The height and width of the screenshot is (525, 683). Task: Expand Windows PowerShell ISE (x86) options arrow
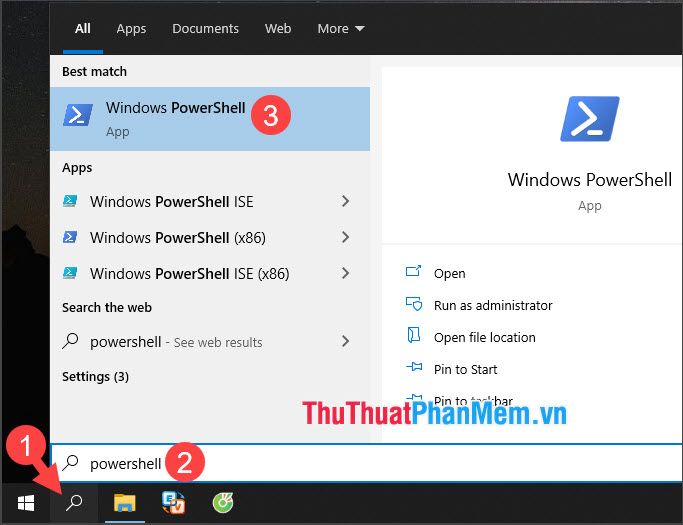pyautogui.click(x=345, y=273)
